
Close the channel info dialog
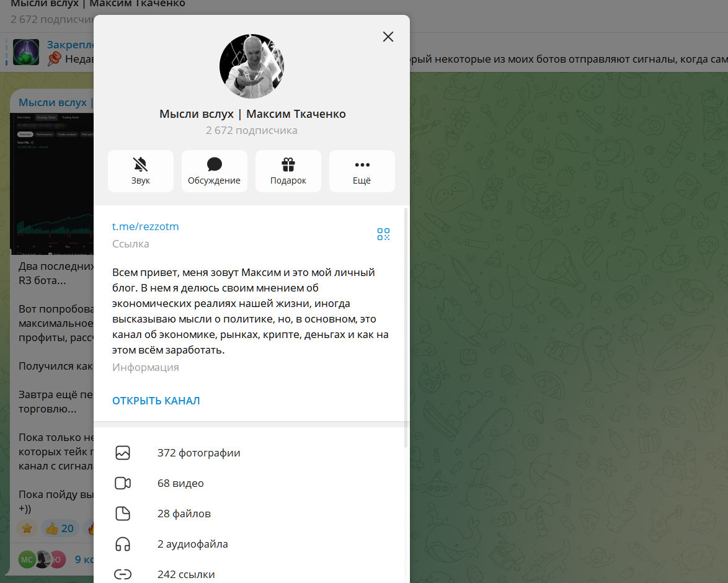point(388,37)
